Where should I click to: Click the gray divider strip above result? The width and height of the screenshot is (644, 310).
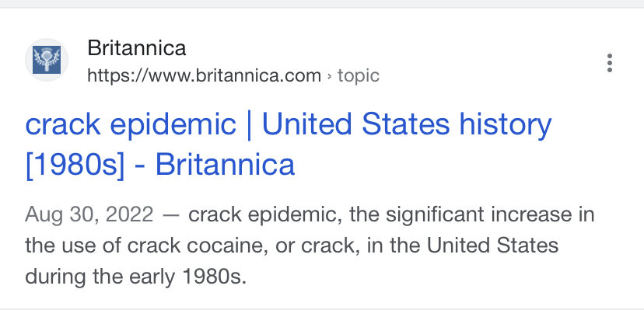(x=322, y=4)
